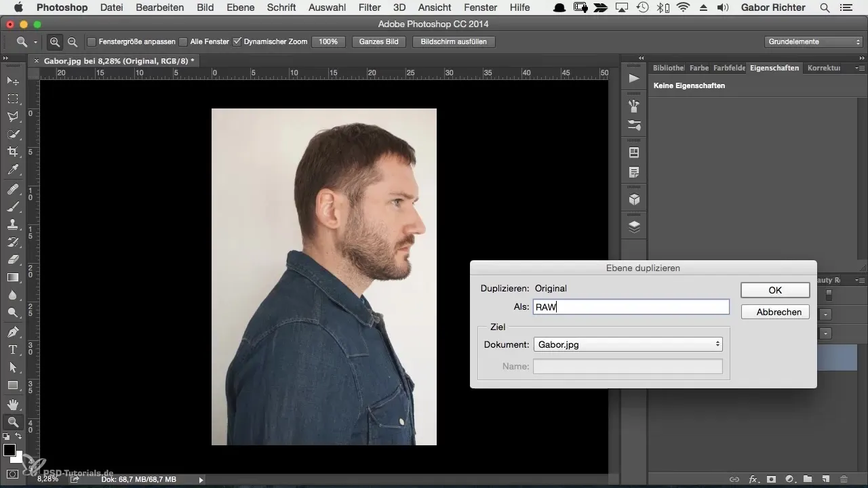Select the Type tool
Screen dimensions: 868x488
[12, 350]
